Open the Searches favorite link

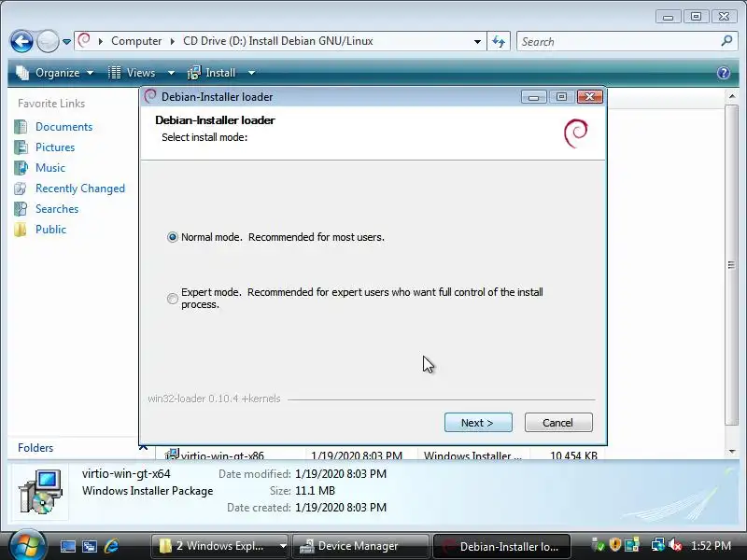coord(57,208)
